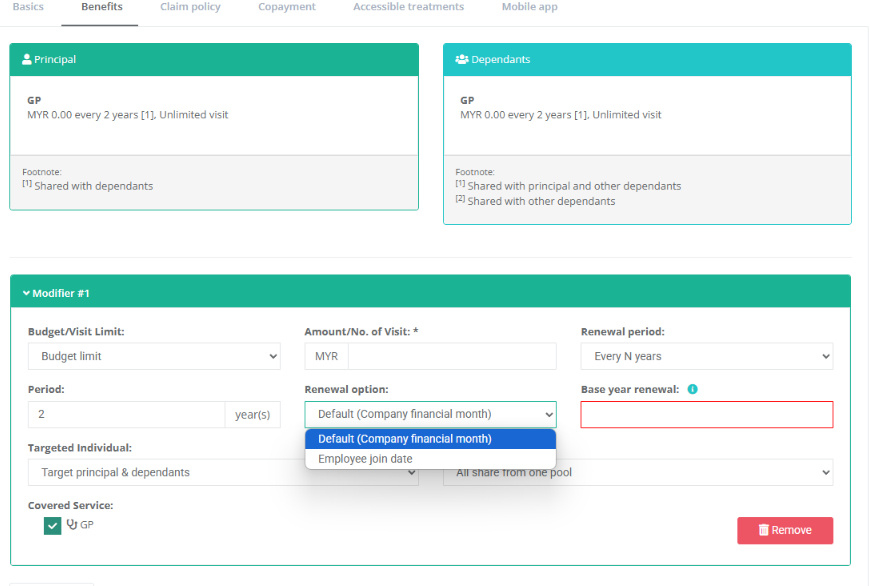
Task: Open the Claim policy tab
Action: point(190,7)
